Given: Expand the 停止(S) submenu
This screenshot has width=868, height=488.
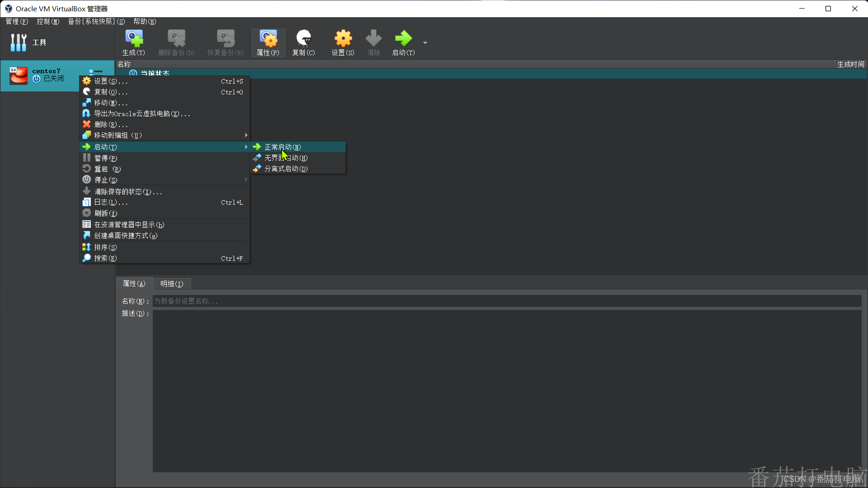Looking at the screenshot, I should pos(165,180).
